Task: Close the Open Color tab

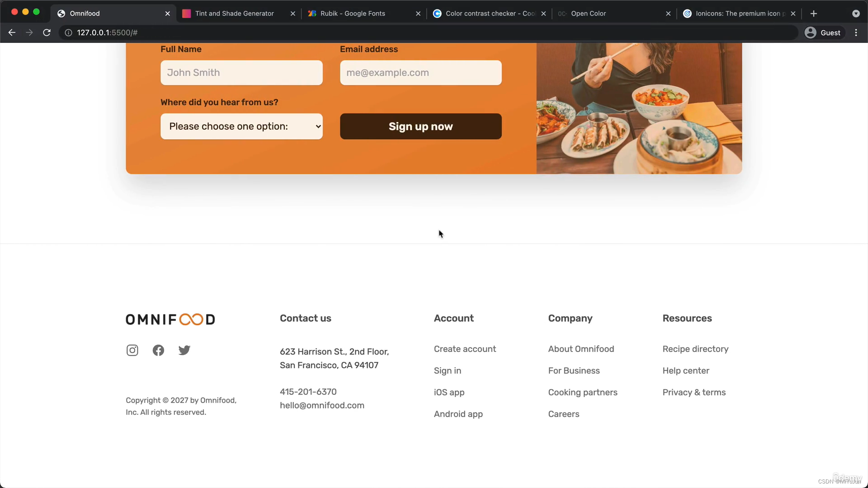Action: pyautogui.click(x=668, y=14)
